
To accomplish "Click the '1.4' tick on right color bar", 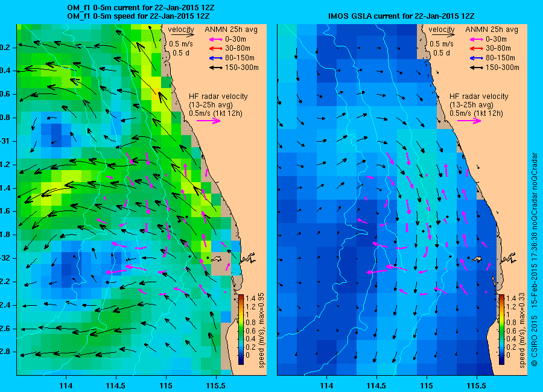I will (x=511, y=298).
